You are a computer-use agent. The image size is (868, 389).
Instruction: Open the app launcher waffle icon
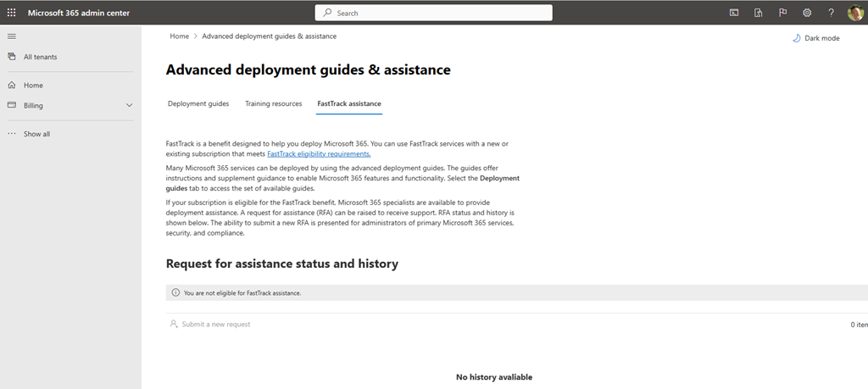(11, 13)
